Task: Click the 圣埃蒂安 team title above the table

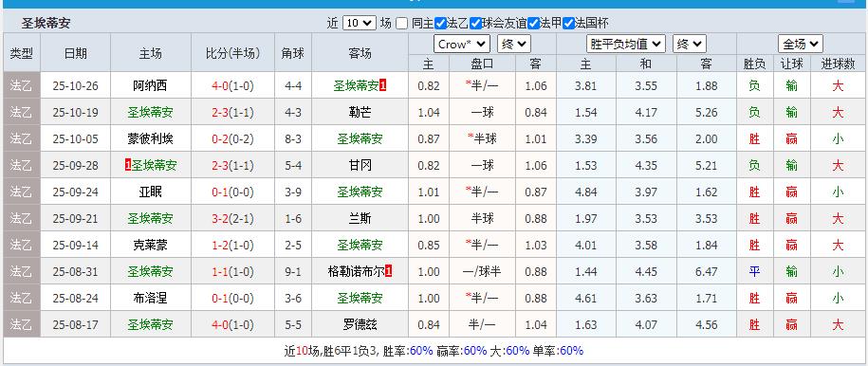Action: click(46, 24)
